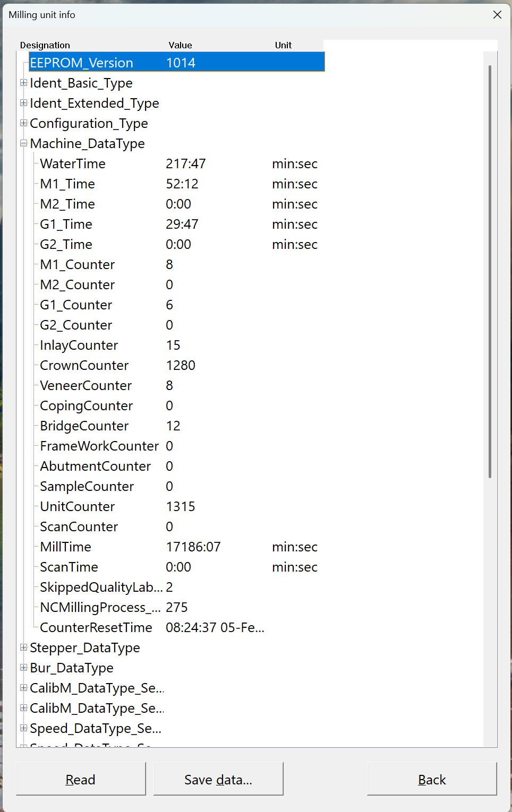Expand the Ident_Basic_Type tree node
The image size is (512, 812).
pos(23,82)
